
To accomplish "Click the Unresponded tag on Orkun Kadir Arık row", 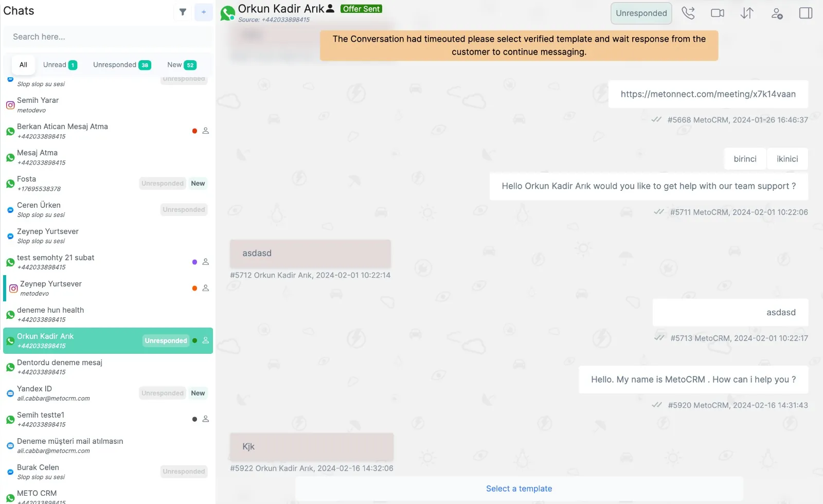I will [x=166, y=341].
